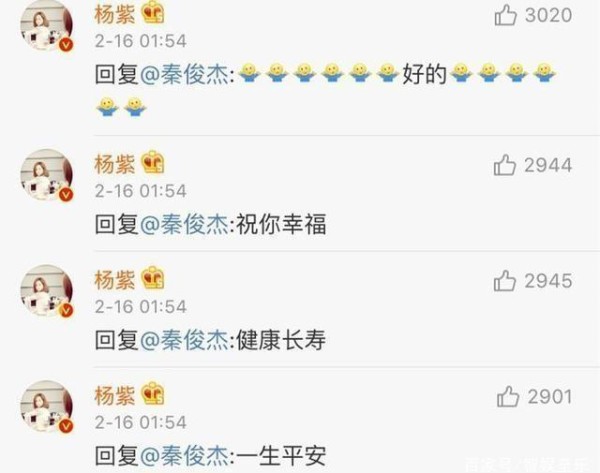Tap the 2944 like count
This screenshot has height=473, width=600.
pyautogui.click(x=548, y=165)
